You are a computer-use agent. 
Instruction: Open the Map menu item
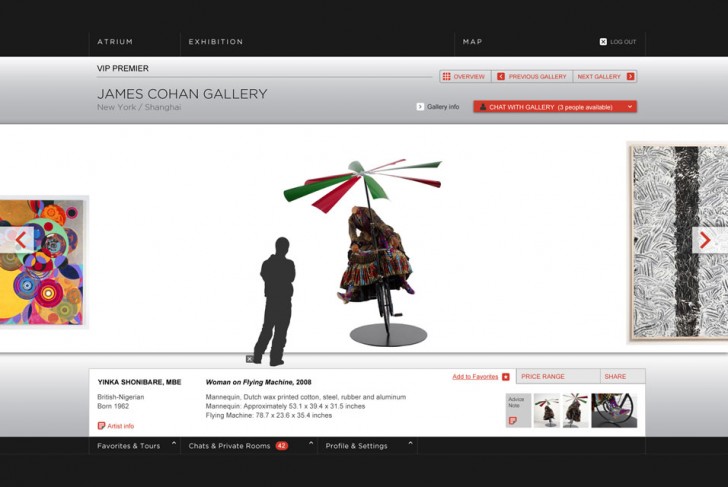[x=472, y=42]
